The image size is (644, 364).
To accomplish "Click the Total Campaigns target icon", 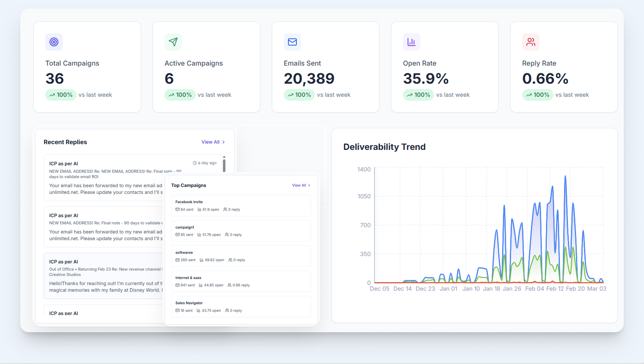I will 54,42.
